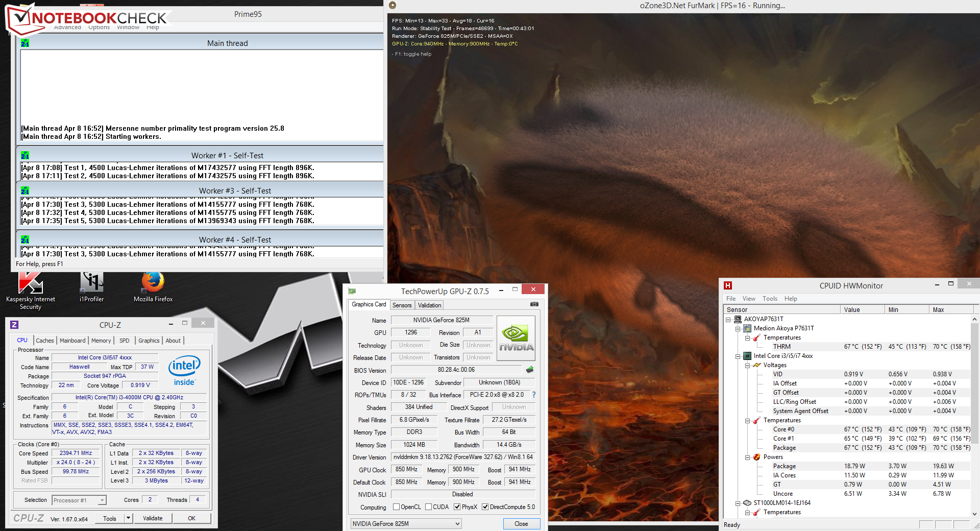Screen dimensions: 980x531
Task: Open the Validation tab in GPU-Z
Action: tap(430, 305)
